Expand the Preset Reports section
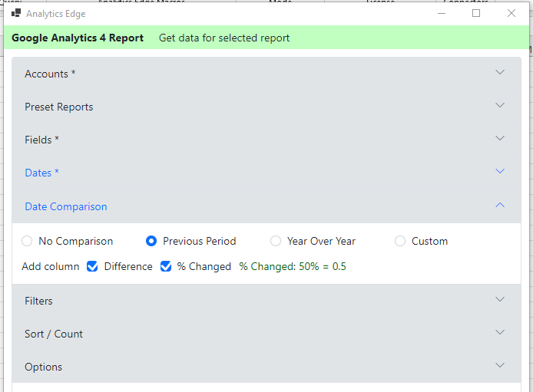 266,107
